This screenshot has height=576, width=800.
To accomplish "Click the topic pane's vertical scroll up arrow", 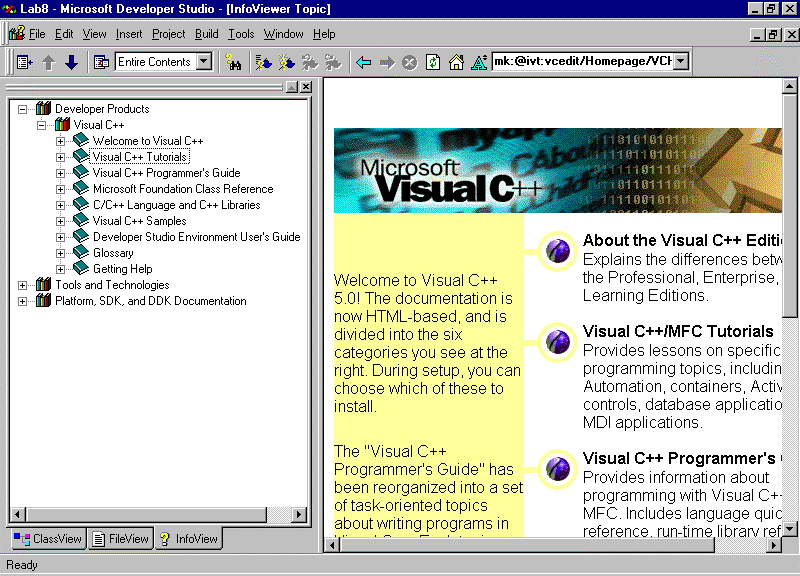I will click(x=789, y=86).
